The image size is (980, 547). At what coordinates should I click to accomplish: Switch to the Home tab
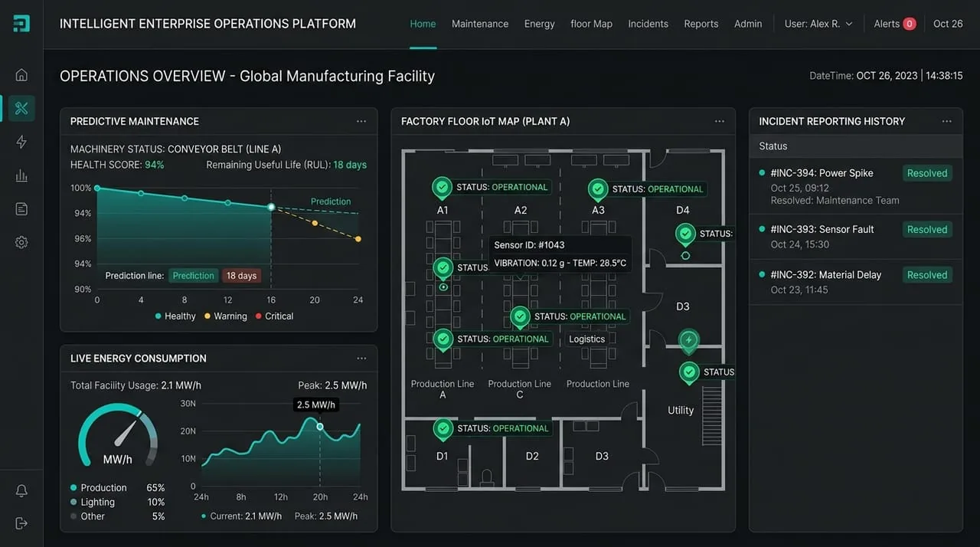click(423, 24)
